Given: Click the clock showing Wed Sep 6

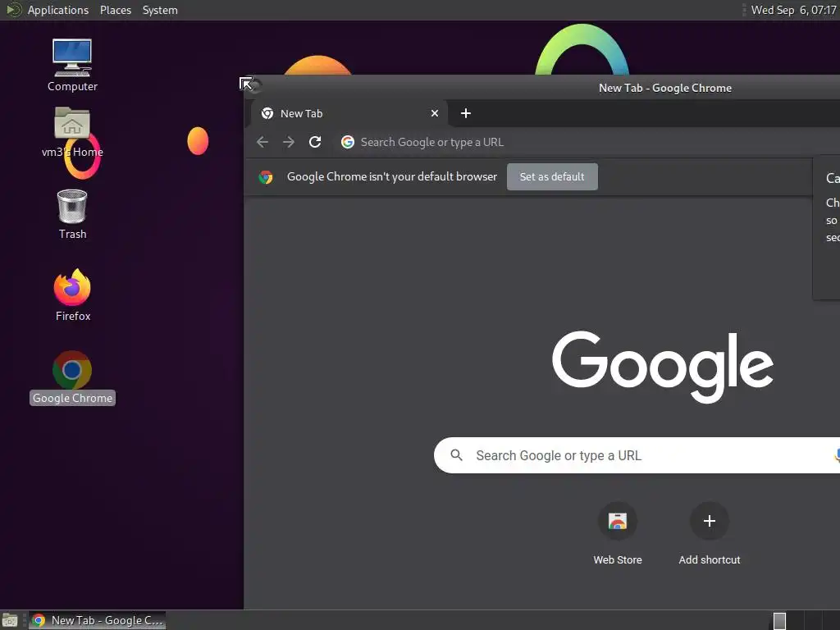Looking at the screenshot, I should coord(793,10).
